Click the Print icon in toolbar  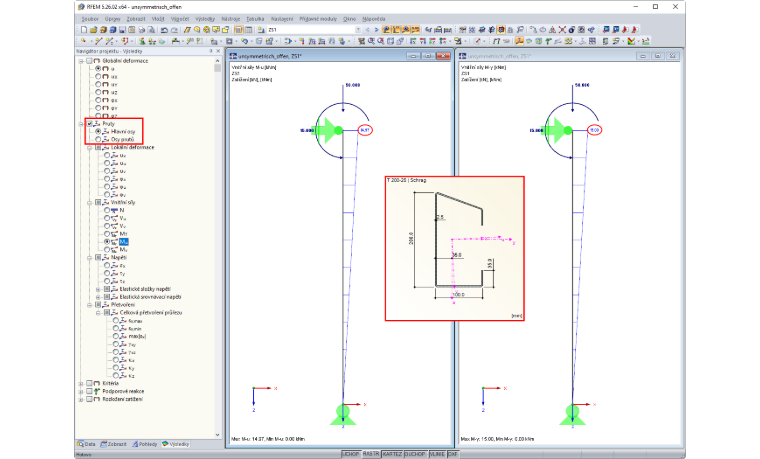coord(142,30)
